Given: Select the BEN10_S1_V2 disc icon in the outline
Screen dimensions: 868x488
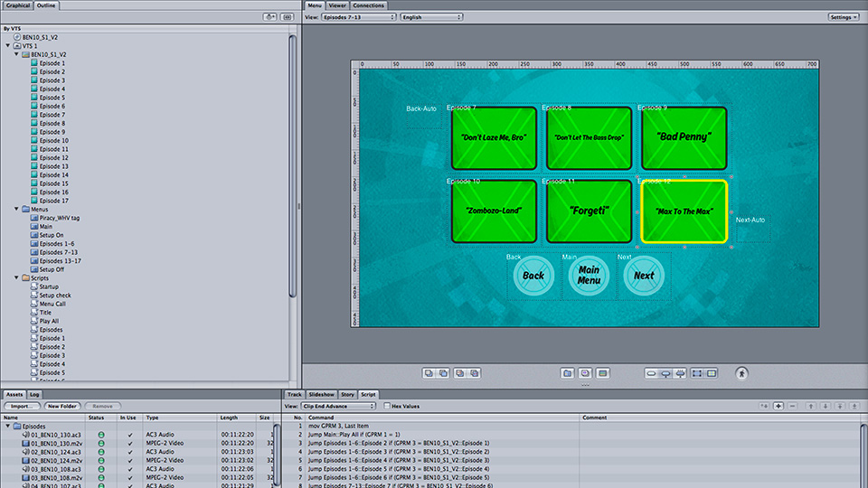Looking at the screenshot, I should pyautogui.click(x=17, y=37).
